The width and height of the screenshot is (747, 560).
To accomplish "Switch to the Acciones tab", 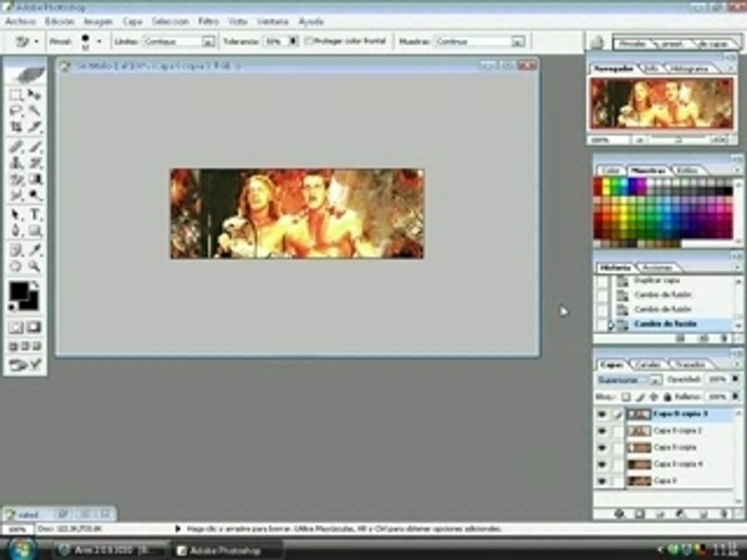I will click(658, 268).
